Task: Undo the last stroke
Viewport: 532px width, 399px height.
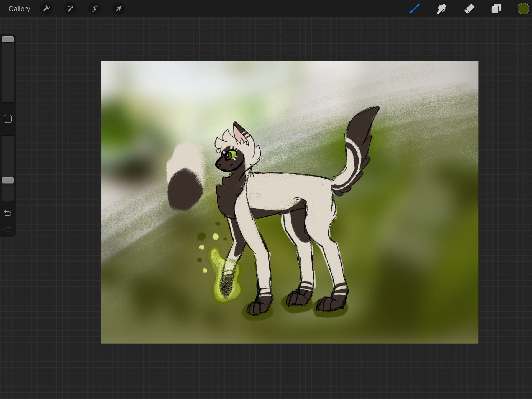Action: click(8, 213)
